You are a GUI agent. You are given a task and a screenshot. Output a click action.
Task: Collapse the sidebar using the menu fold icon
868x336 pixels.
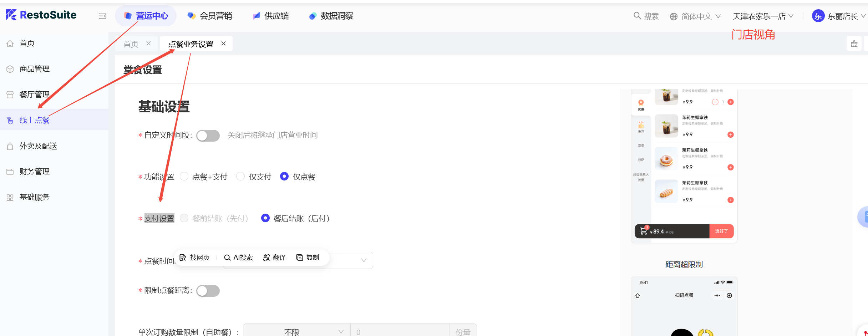pos(102,16)
